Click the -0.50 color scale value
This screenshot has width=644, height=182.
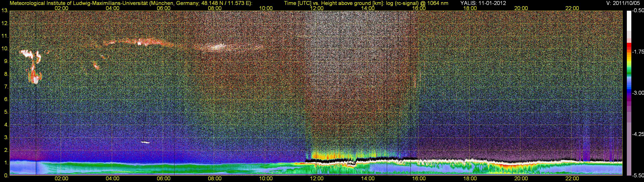(638, 10)
